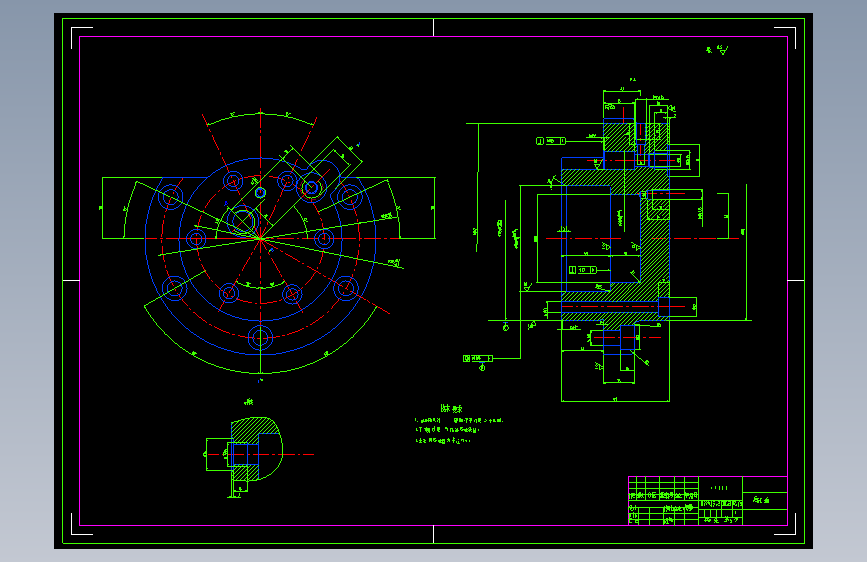Select the tolerance frame in section view bore
Image resolution: width=867 pixels, height=562 pixels.
(x=583, y=270)
